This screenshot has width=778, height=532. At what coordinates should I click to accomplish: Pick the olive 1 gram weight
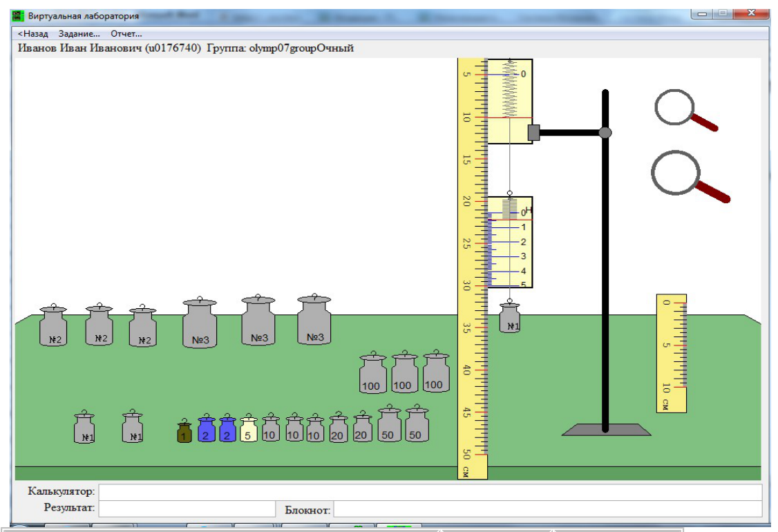[184, 430]
